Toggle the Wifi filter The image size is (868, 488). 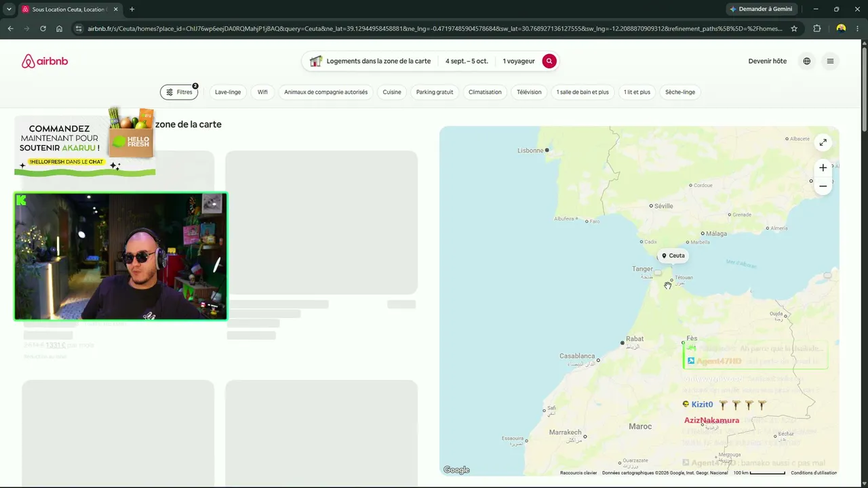pyautogui.click(x=262, y=92)
